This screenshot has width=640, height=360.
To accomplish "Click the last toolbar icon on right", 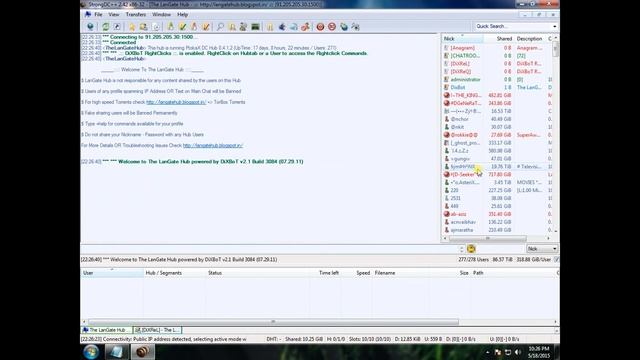I will tap(356, 27).
